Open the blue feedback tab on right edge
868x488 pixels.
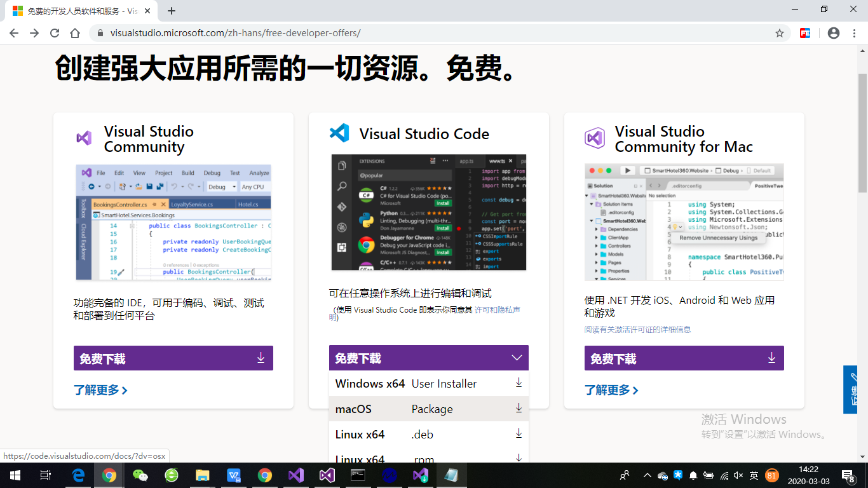(850, 390)
